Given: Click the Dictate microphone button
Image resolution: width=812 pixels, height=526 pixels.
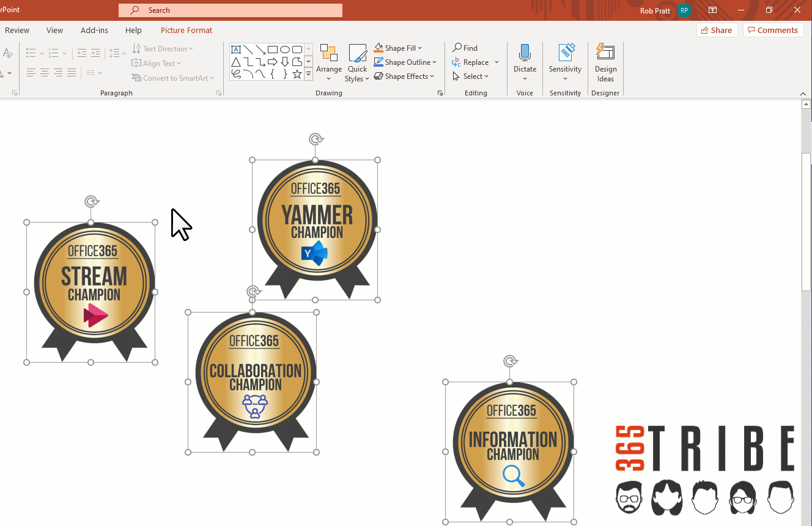Looking at the screenshot, I should tap(525, 61).
